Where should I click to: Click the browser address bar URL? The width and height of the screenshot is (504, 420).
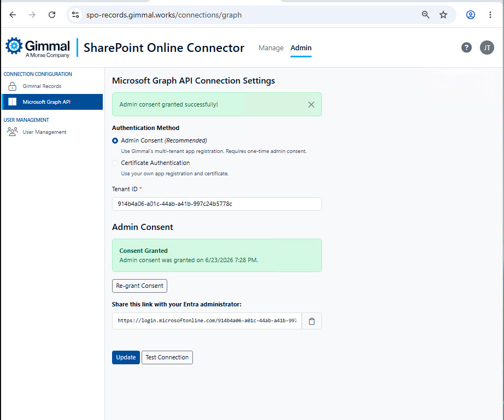click(x=164, y=15)
